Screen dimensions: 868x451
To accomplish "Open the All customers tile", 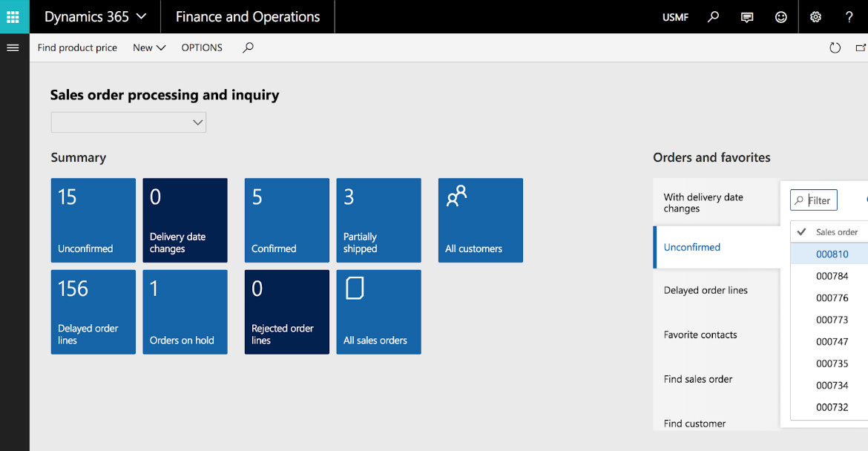I will (x=481, y=220).
